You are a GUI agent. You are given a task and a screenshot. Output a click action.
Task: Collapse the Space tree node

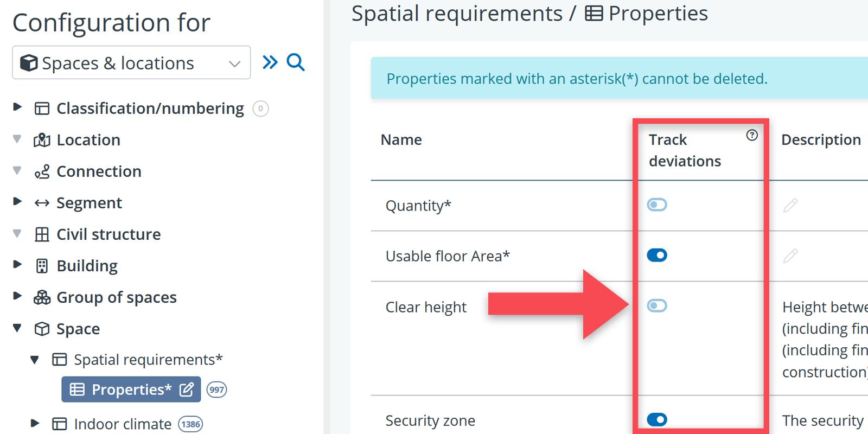[17, 328]
